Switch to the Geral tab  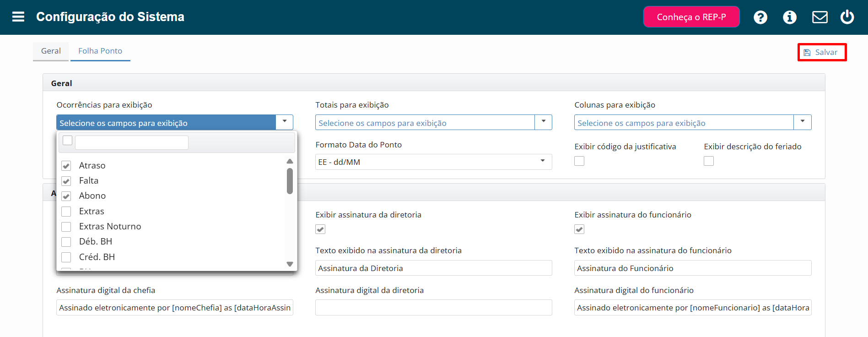click(51, 51)
